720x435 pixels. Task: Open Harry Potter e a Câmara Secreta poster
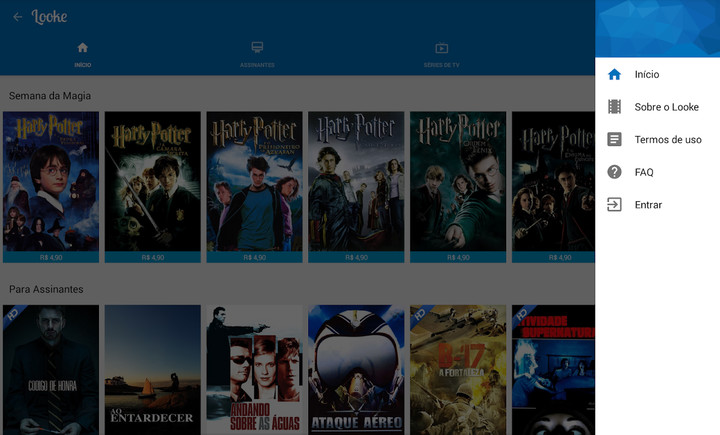[153, 180]
